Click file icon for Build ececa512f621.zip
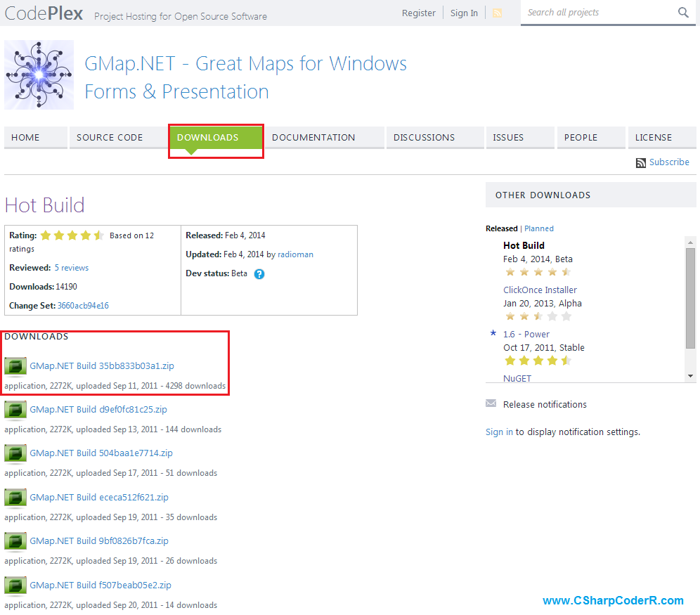This screenshot has width=700, height=615. [x=15, y=498]
